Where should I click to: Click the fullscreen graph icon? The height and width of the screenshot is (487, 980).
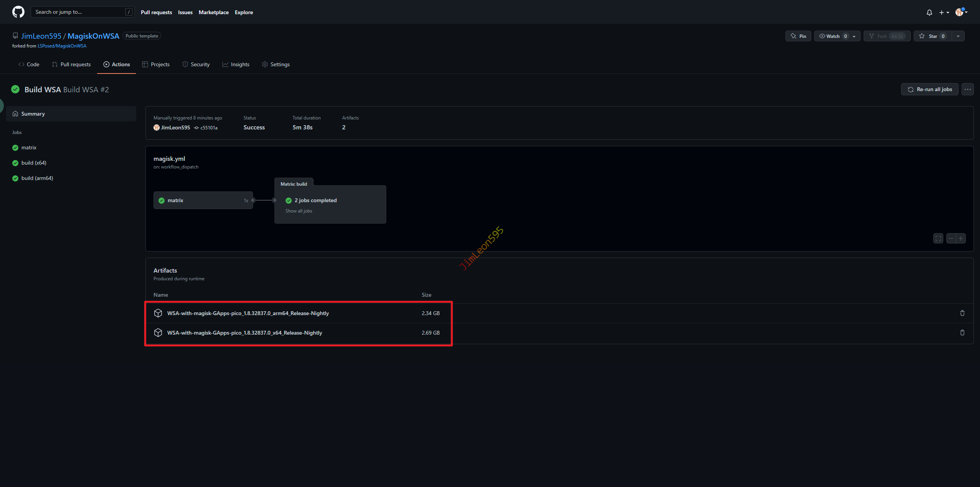click(x=938, y=239)
